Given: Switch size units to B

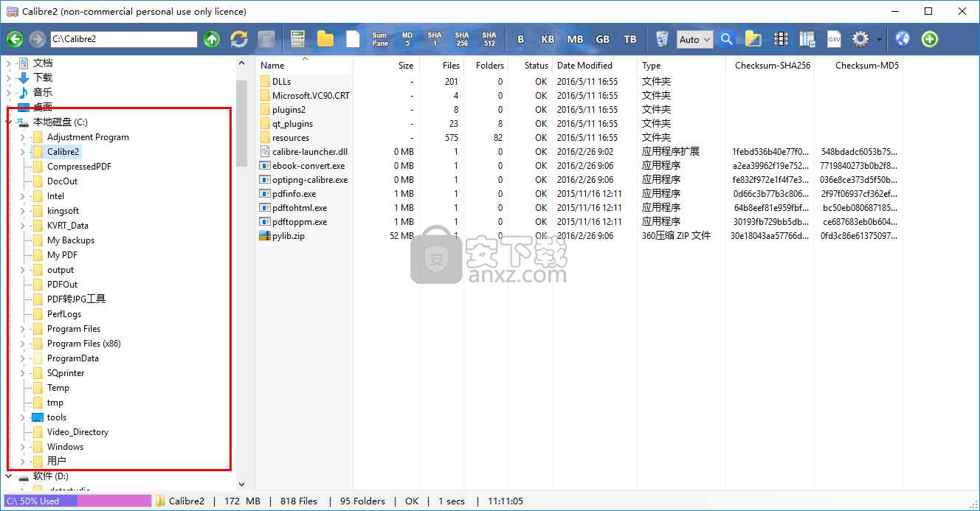Looking at the screenshot, I should pyautogui.click(x=520, y=39).
